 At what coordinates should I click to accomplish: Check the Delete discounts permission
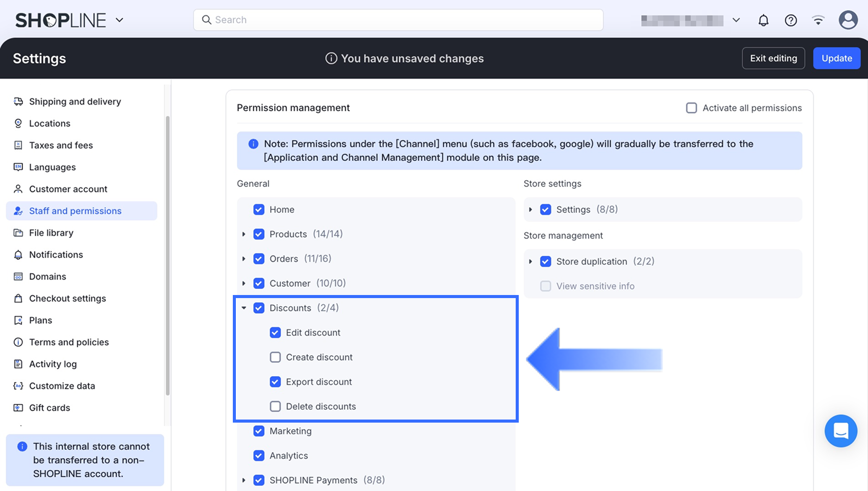pyautogui.click(x=275, y=406)
